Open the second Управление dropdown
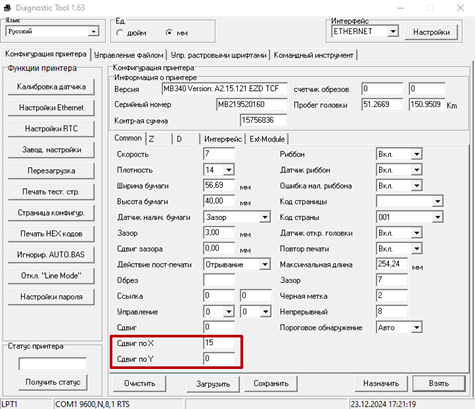The height and width of the screenshot is (409, 475). point(265,312)
